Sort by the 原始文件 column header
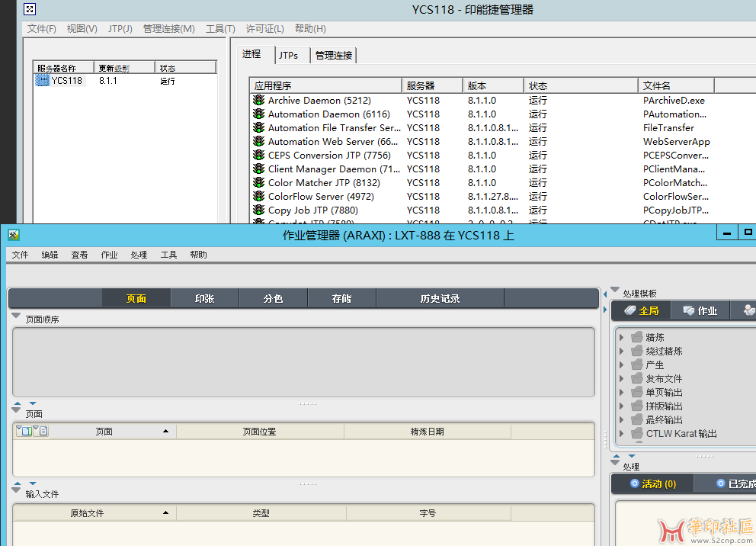 (x=94, y=513)
